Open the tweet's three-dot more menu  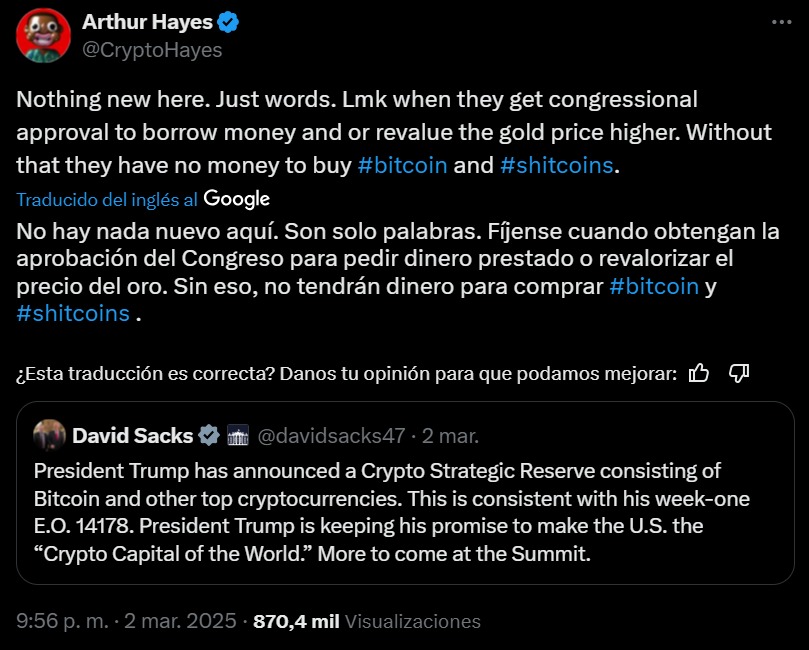pyautogui.click(x=783, y=22)
